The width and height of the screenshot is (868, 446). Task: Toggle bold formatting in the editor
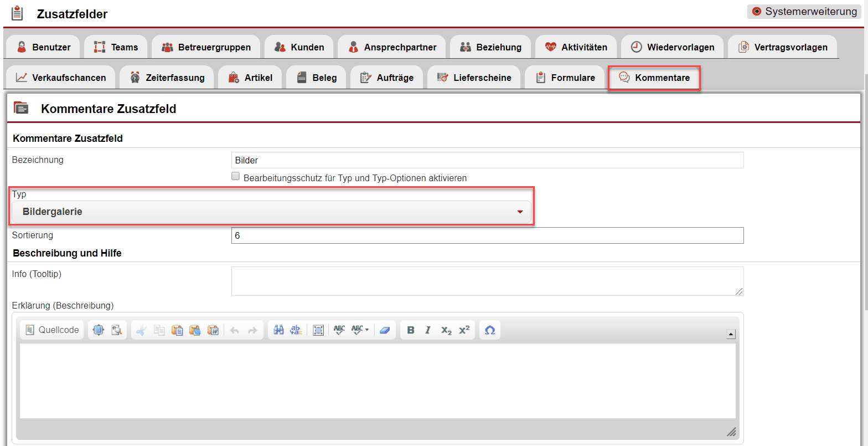[x=411, y=330]
